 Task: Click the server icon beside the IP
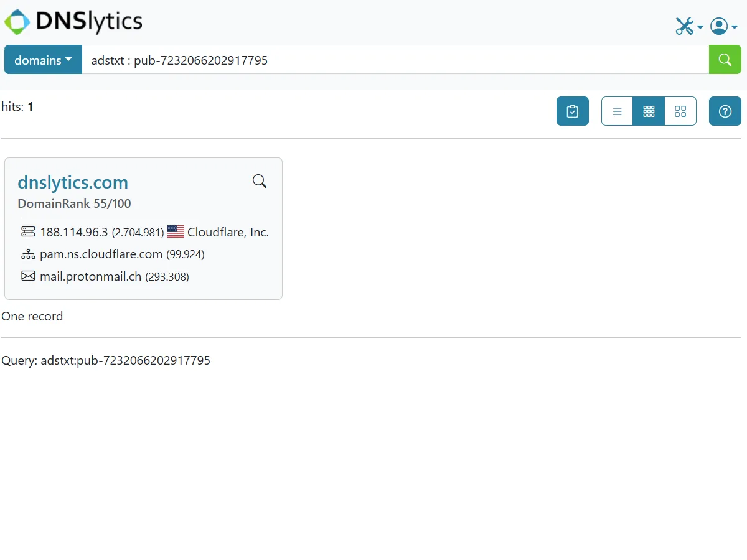pos(28,232)
